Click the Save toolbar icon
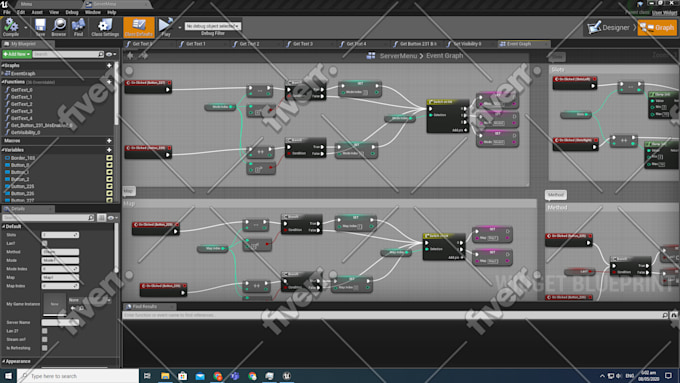The width and height of the screenshot is (680, 383). [x=40, y=27]
